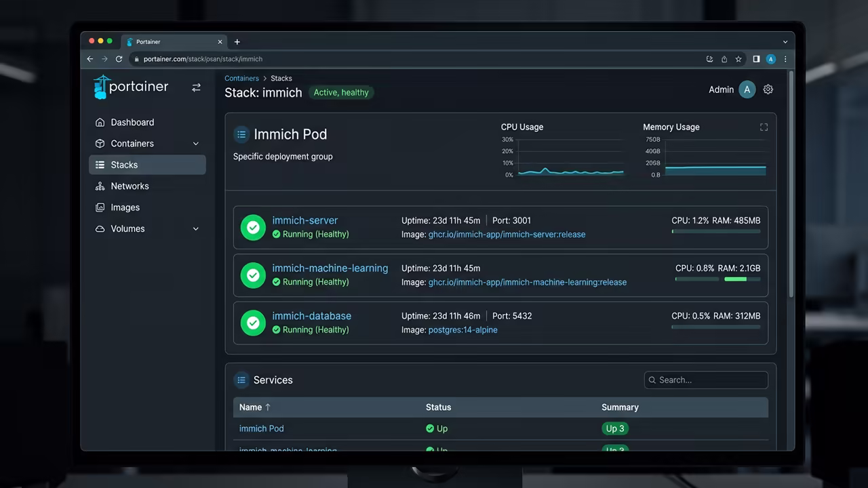Image resolution: width=868 pixels, height=488 pixels.
Task: Open the immich Pod service link
Action: (x=261, y=428)
